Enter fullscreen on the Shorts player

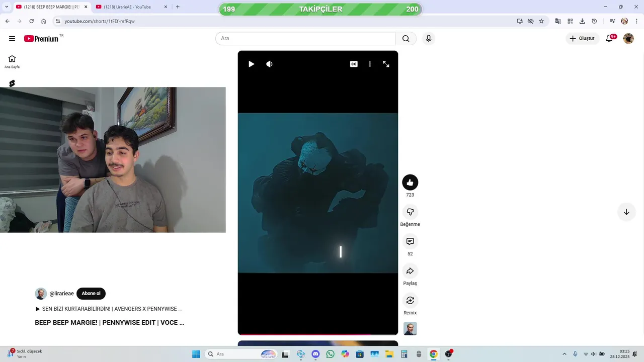click(386, 64)
